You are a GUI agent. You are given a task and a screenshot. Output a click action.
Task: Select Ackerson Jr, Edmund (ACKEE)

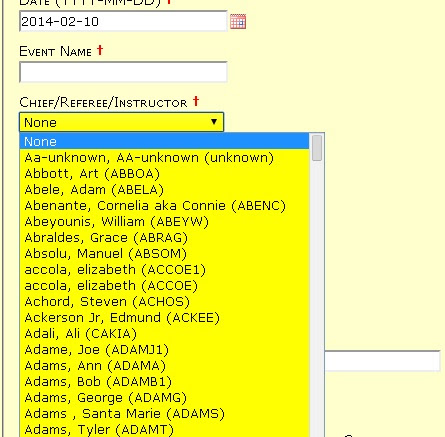click(164, 317)
